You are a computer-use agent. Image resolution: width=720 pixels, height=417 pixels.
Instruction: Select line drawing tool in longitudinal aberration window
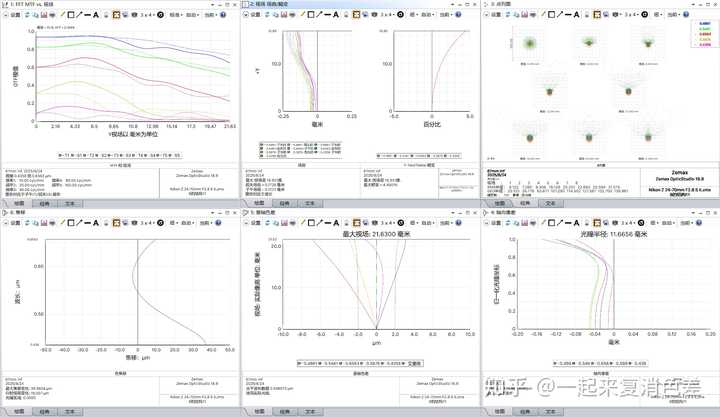pyautogui.click(x=560, y=223)
